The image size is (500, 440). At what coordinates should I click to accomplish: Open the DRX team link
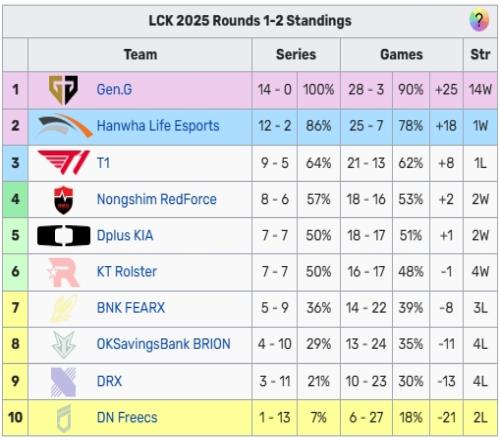click(x=109, y=381)
